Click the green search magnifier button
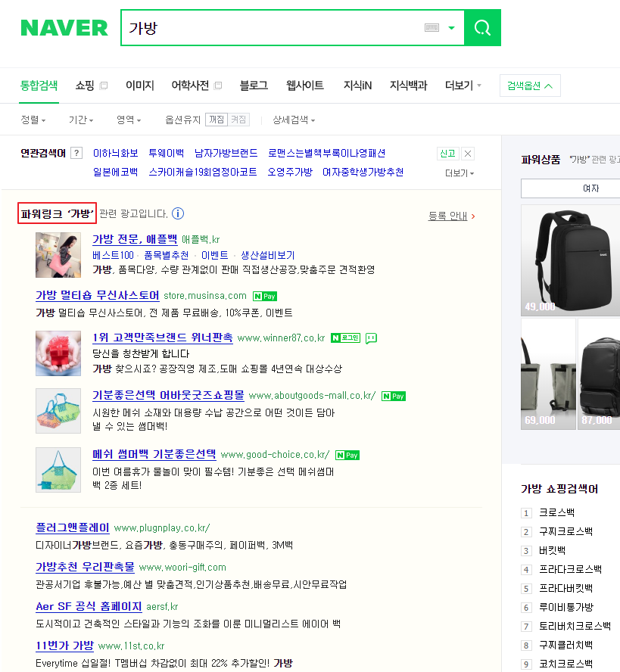Image resolution: width=620 pixels, height=672 pixels. (x=482, y=28)
